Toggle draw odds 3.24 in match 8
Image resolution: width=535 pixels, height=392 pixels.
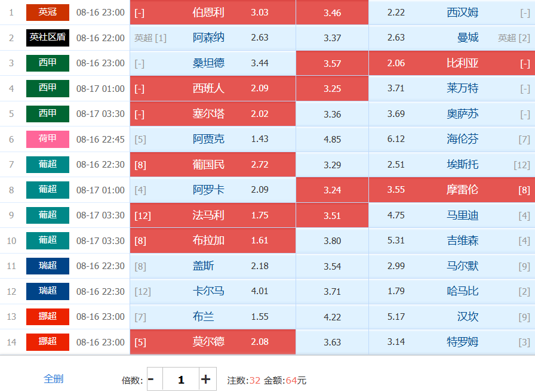click(x=332, y=190)
